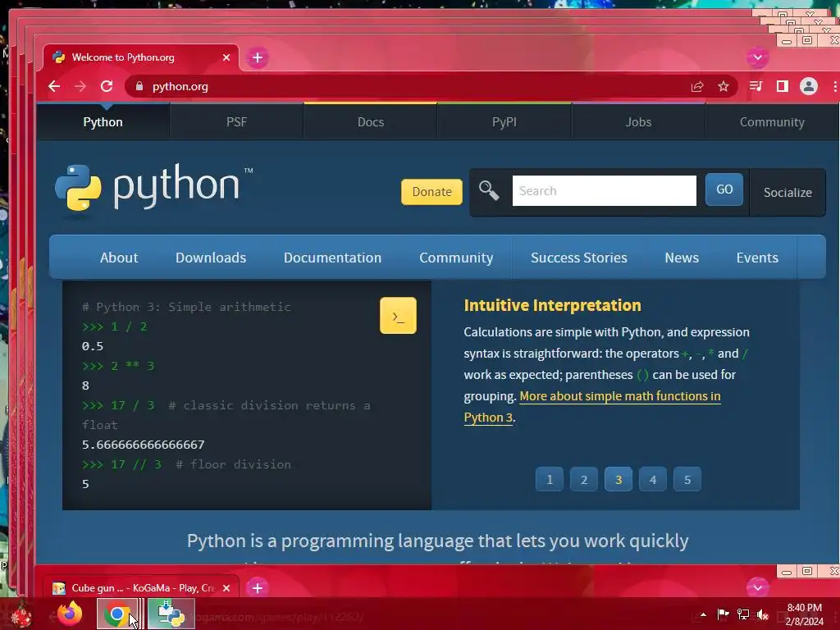Expand the tab search dropdown in the KoGaMa window
Image resolution: width=840 pixels, height=630 pixels.
click(757, 587)
